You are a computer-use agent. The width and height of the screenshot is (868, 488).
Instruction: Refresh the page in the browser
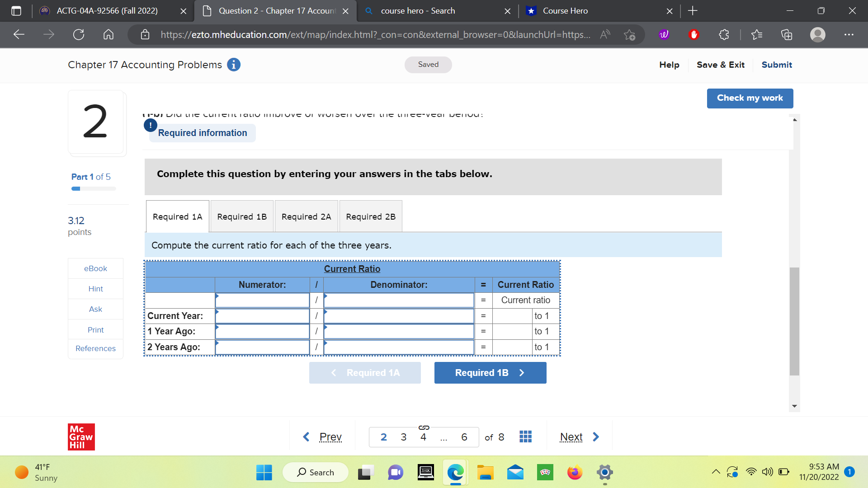coord(79,34)
